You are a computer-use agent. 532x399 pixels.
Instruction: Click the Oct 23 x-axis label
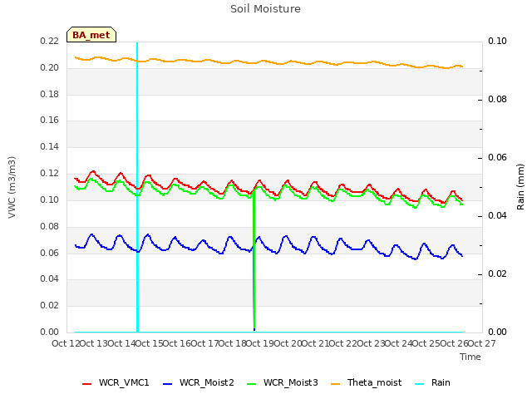click(371, 343)
